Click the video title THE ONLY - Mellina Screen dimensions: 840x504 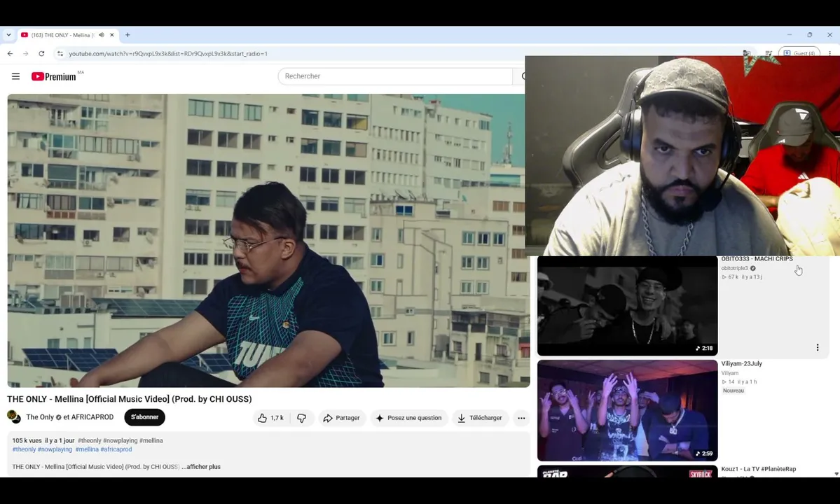click(x=129, y=399)
